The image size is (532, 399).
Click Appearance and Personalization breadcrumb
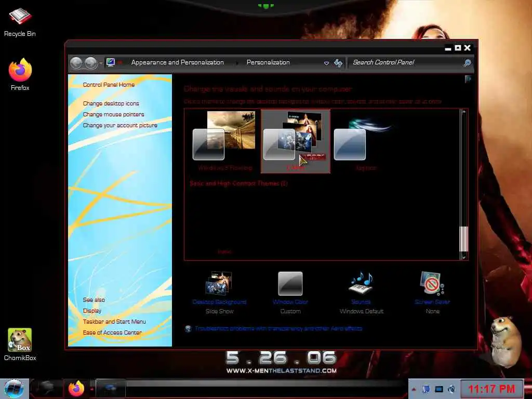[x=178, y=62]
